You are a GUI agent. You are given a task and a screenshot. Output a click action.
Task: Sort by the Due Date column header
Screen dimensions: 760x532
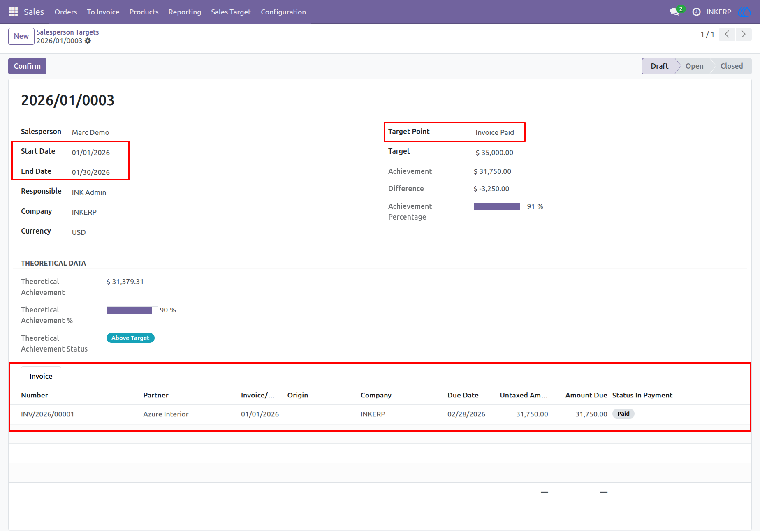(463, 395)
